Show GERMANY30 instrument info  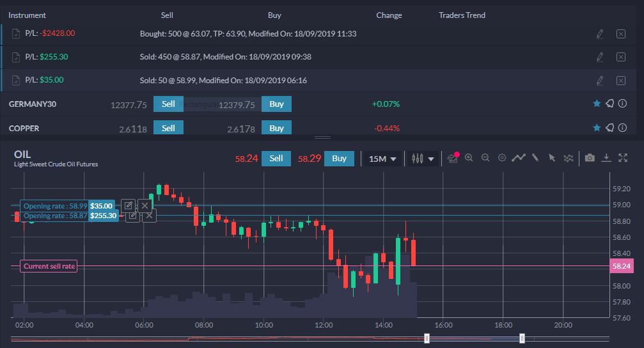click(623, 104)
